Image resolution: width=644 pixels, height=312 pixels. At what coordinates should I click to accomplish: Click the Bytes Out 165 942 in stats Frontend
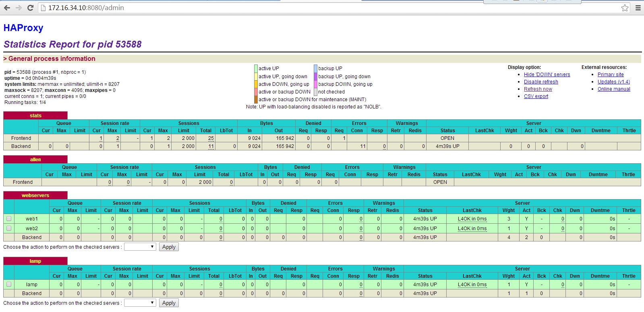pyautogui.click(x=285, y=138)
